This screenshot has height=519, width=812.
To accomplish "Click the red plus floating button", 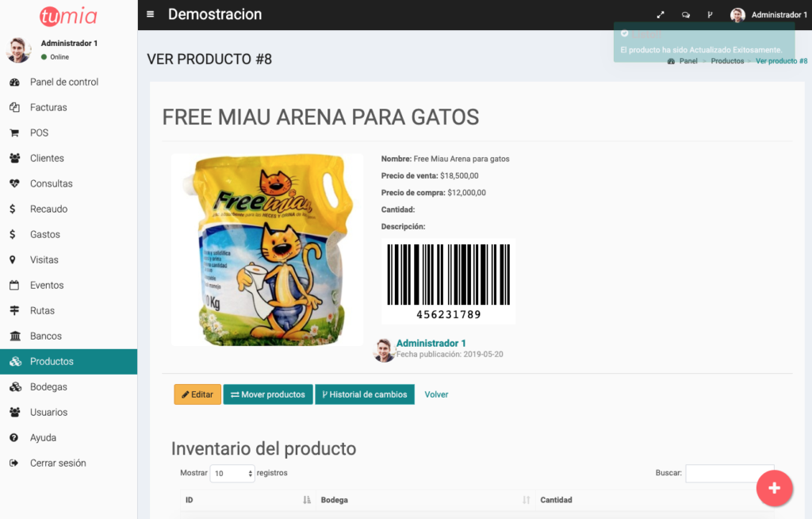I will (774, 488).
